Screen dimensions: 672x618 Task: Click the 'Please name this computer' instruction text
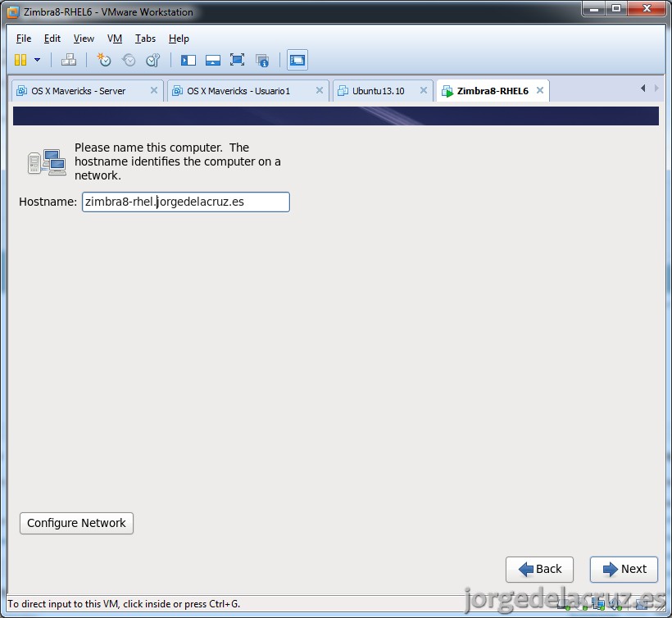[178, 161]
